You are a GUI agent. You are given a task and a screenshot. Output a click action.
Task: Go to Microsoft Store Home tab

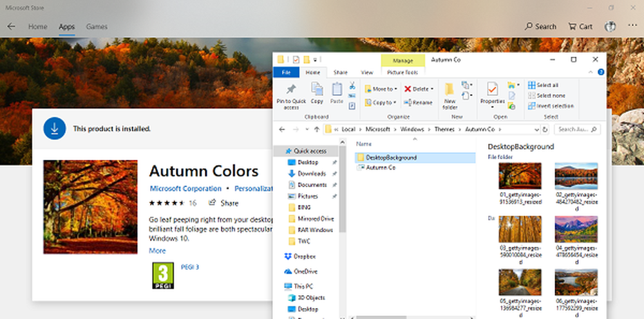[x=37, y=26]
